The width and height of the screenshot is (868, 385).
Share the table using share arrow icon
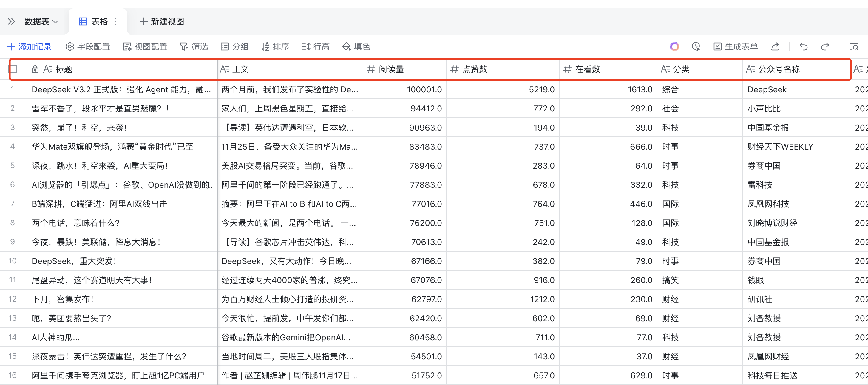point(775,46)
